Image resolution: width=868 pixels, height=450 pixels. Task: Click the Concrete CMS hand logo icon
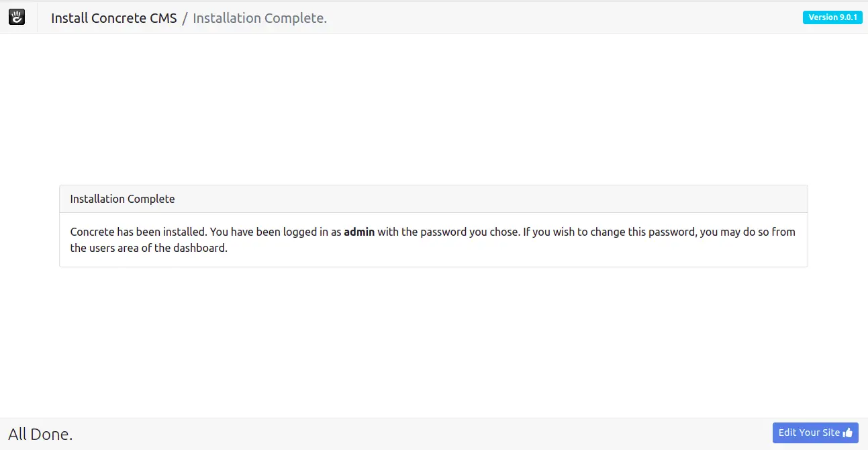17,17
